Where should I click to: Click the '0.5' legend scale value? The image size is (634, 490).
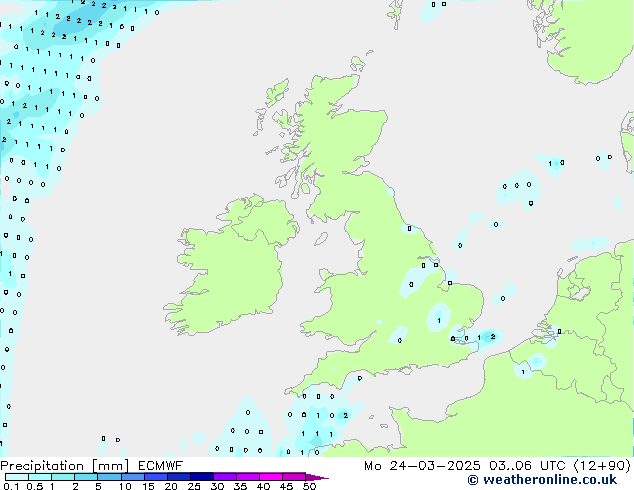pos(35,486)
